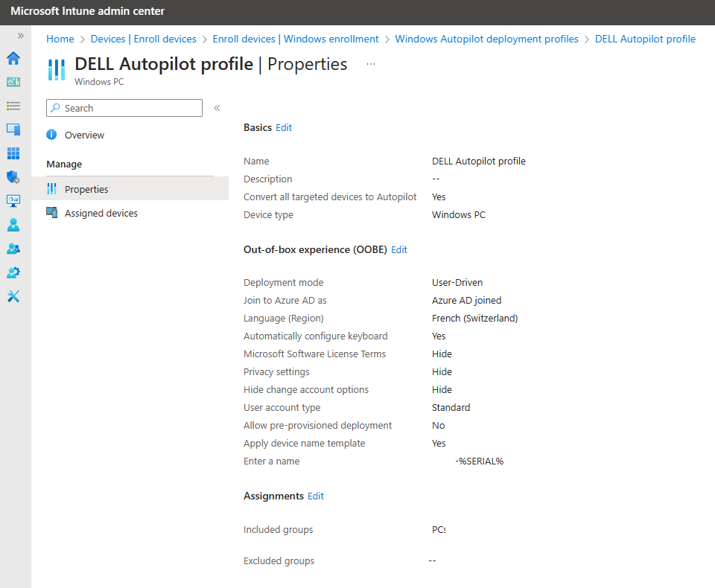Open Tenant administration gear icon
Viewport: 715px width, 588px height.
point(13,272)
